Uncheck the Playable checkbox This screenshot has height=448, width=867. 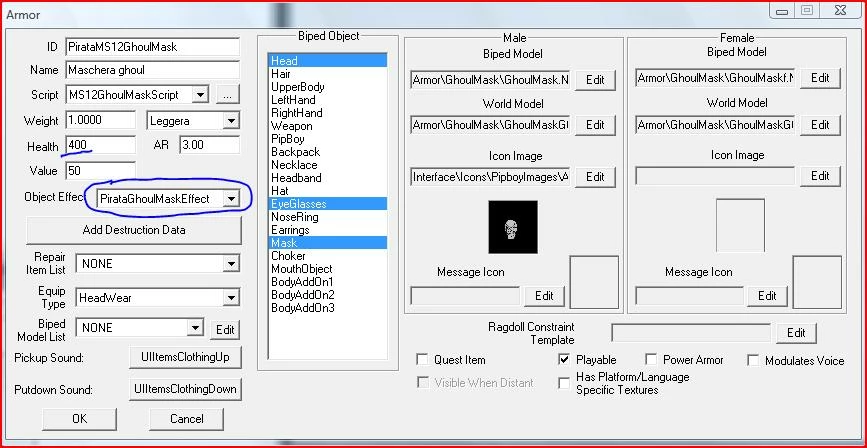(x=564, y=360)
